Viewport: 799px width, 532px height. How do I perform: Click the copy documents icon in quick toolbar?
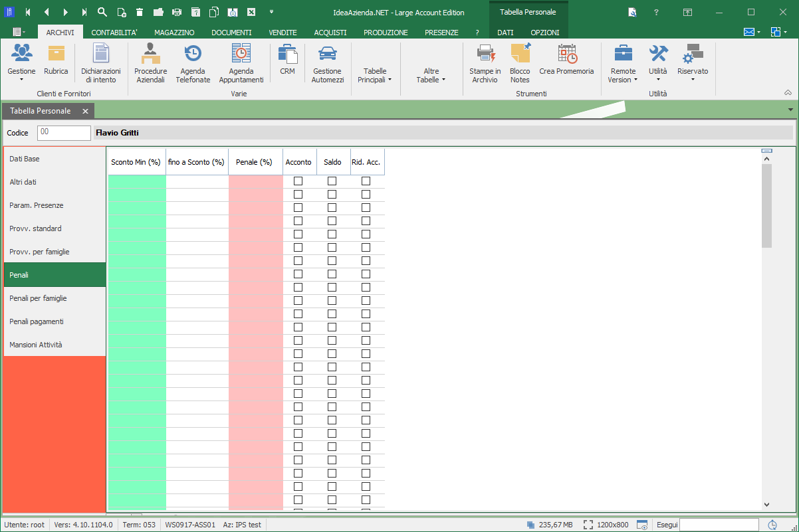coord(214,12)
